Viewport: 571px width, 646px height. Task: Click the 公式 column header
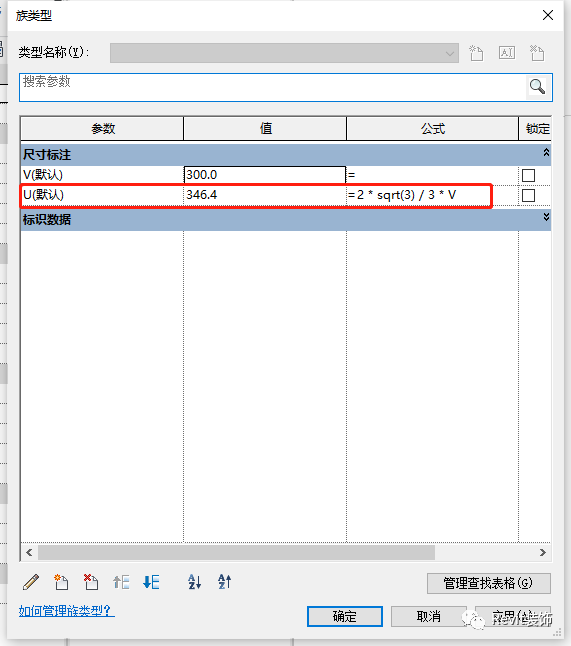[x=433, y=129]
